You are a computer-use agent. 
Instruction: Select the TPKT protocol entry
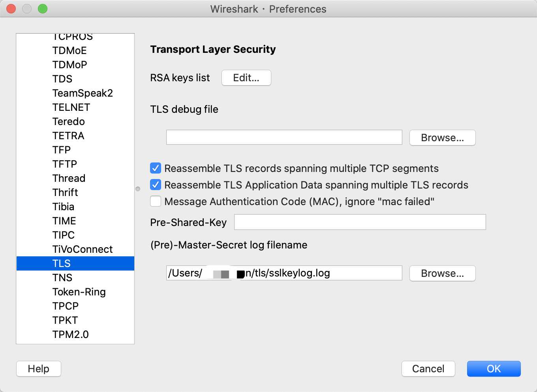[x=75, y=320]
